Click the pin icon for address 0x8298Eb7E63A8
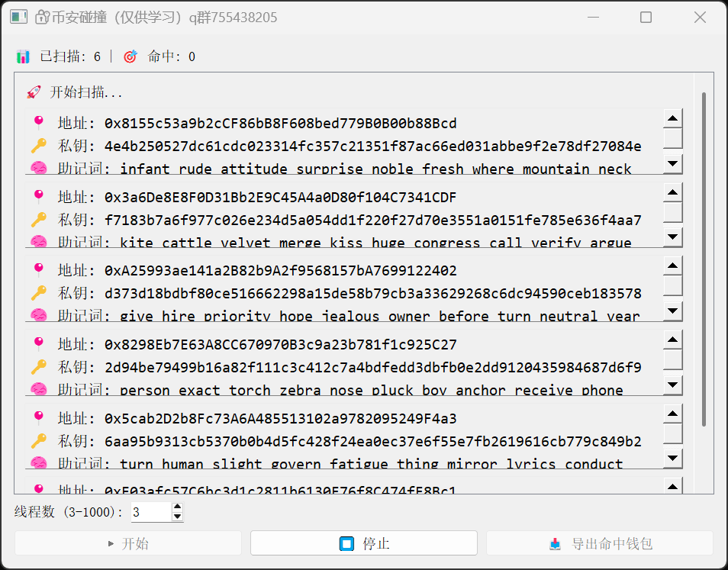The width and height of the screenshot is (728, 570). (x=39, y=344)
